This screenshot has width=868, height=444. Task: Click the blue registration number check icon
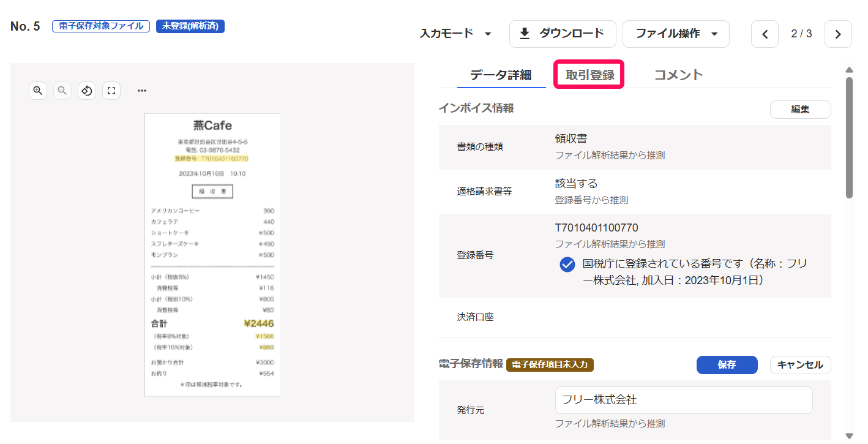coord(567,265)
